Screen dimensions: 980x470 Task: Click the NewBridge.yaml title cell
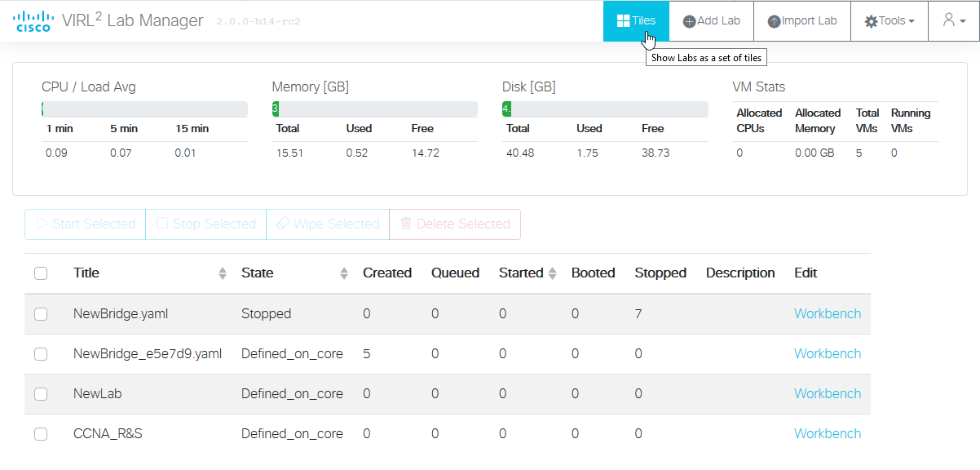point(121,313)
